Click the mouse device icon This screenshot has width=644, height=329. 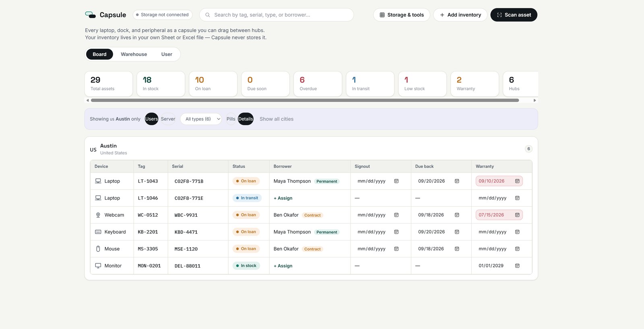coord(98,249)
